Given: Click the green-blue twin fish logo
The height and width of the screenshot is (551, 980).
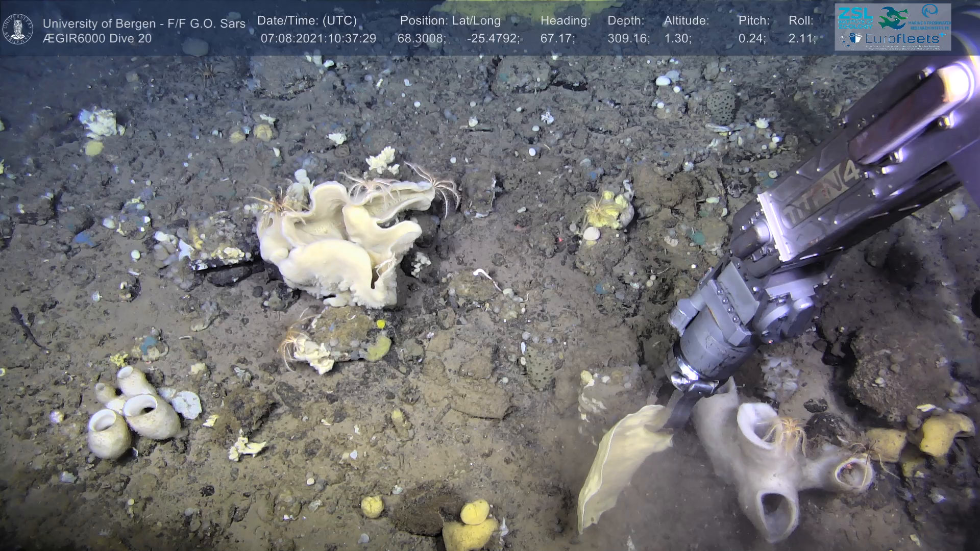Looking at the screenshot, I should click(x=893, y=17).
